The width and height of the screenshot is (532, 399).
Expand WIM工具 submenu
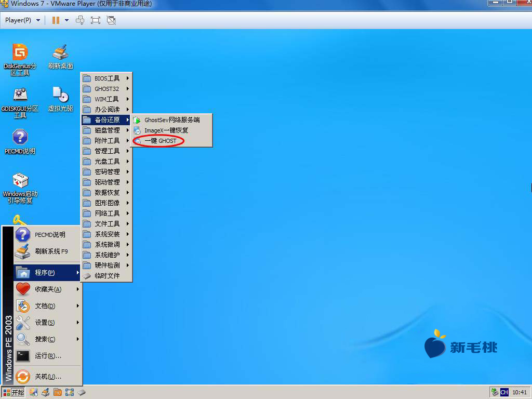pyautogui.click(x=106, y=99)
